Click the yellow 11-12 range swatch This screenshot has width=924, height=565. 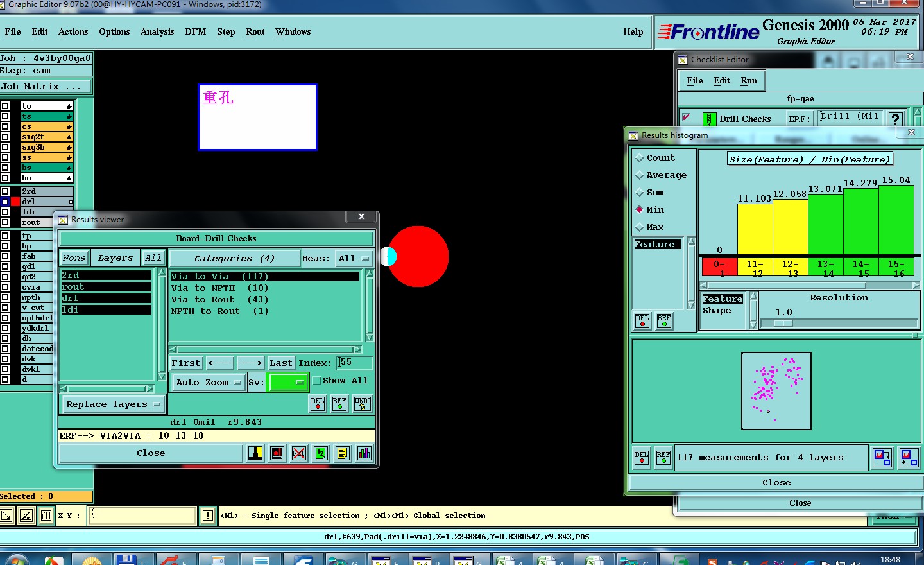pos(755,268)
